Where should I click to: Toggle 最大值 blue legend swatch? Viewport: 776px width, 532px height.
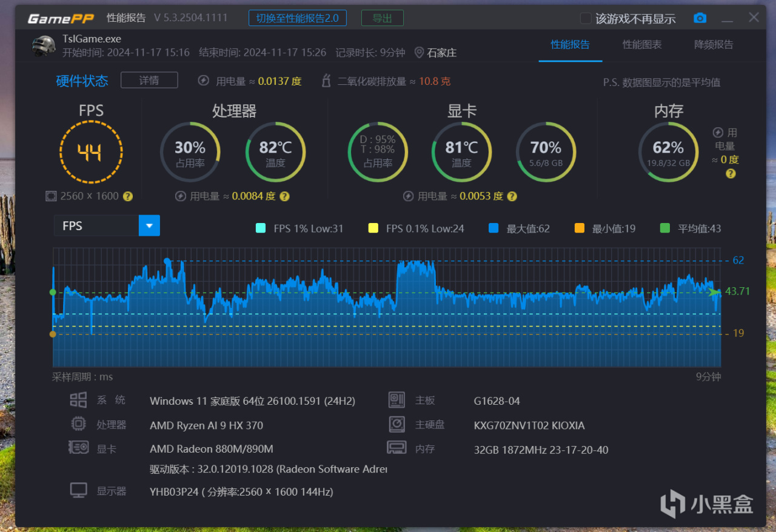tap(493, 228)
